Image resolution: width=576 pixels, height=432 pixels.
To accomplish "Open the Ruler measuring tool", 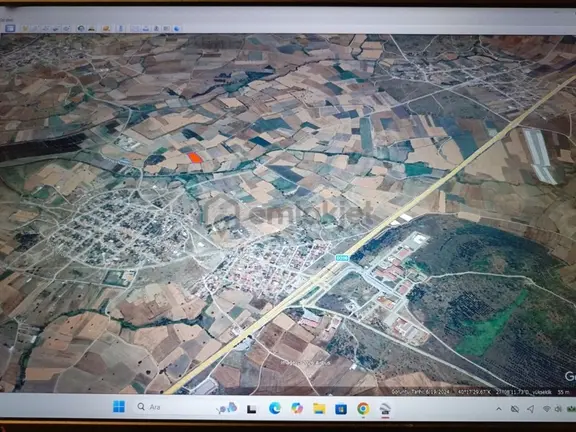I will (x=120, y=28).
